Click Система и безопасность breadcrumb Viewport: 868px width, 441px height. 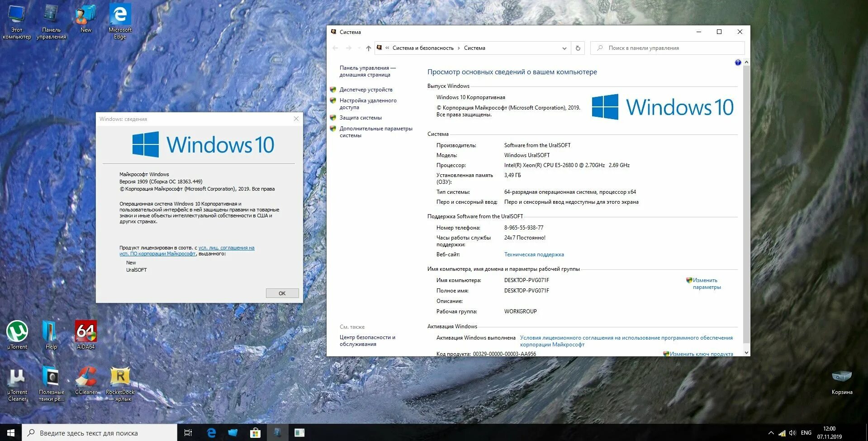coord(423,48)
